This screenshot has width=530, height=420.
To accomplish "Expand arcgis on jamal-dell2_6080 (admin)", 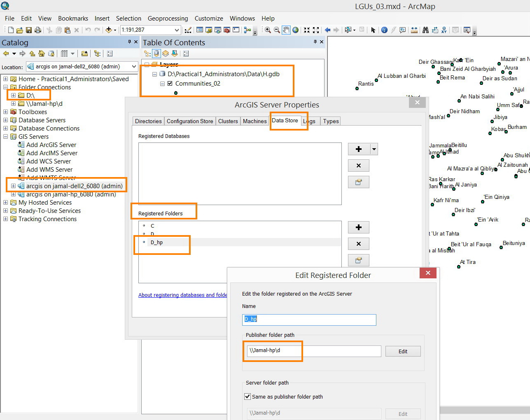I will click(x=13, y=186).
